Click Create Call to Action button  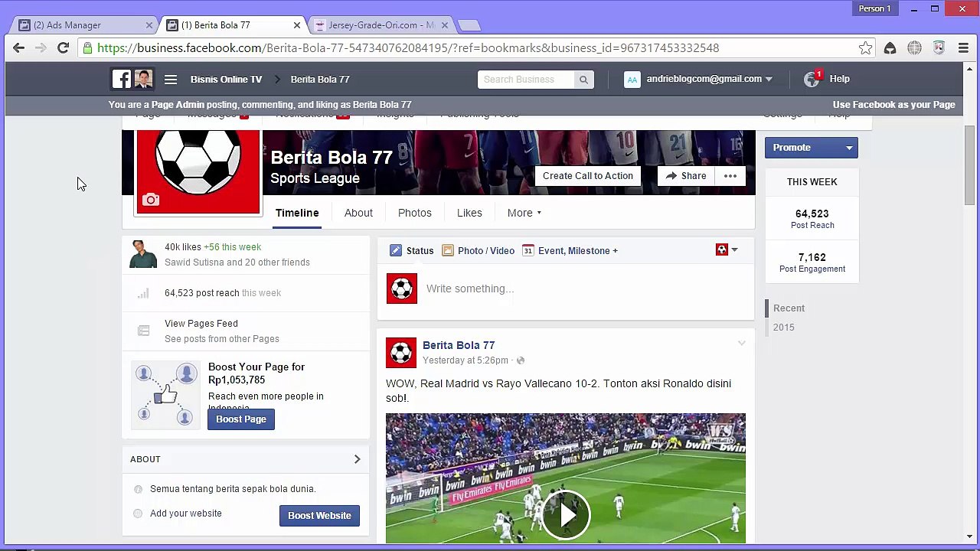[x=588, y=176]
